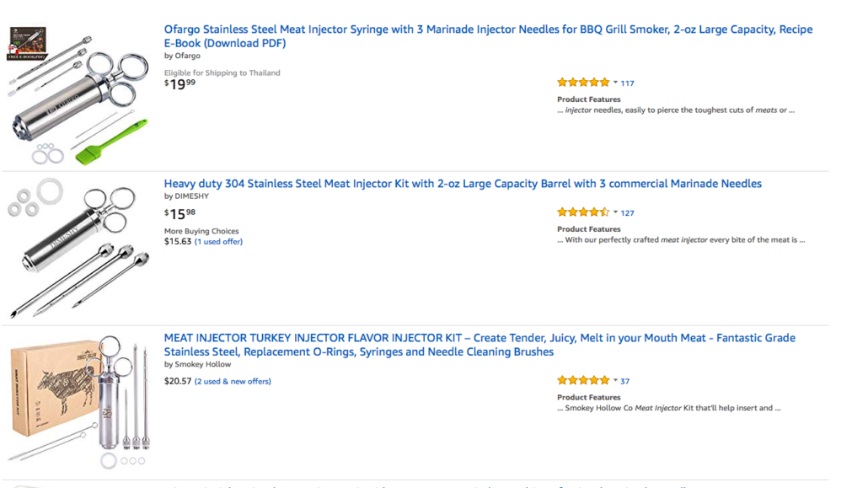Click the DIMESHY 4.5-star rating icons
Screen dimensions: 868x488
click(x=583, y=212)
